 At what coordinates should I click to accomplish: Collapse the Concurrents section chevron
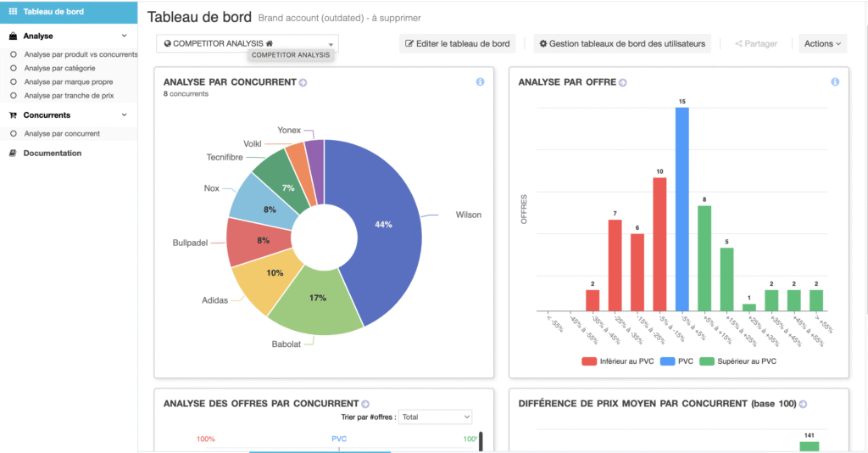(124, 115)
